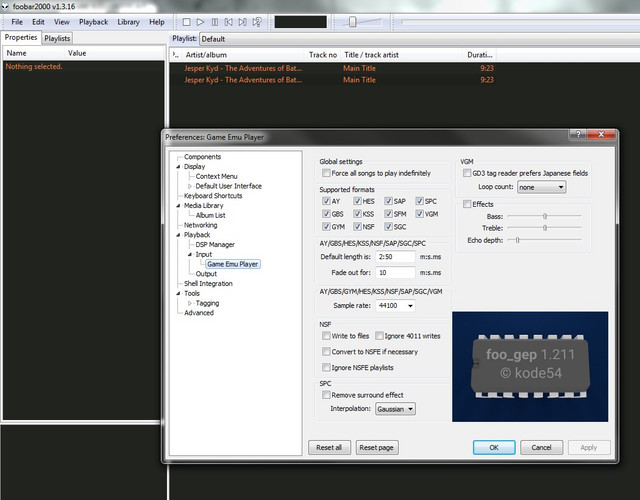Uncheck the GYM format checkbox
This screenshot has height=500, width=640.
[326, 227]
